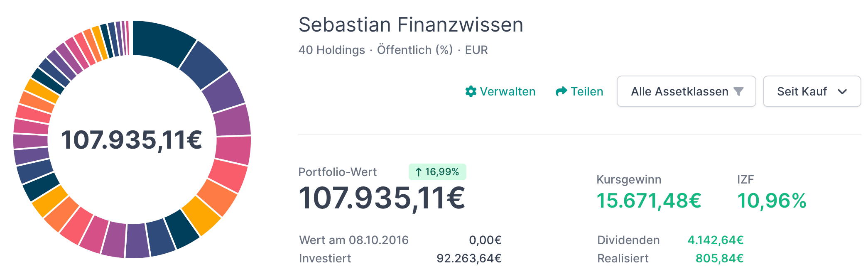Click the 107.935,11€ value inside the donut
Viewport: 868px width, 279px height.
[x=132, y=140]
